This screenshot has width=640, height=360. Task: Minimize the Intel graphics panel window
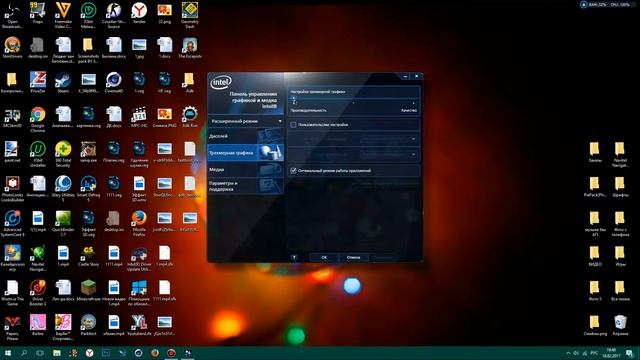(x=405, y=76)
